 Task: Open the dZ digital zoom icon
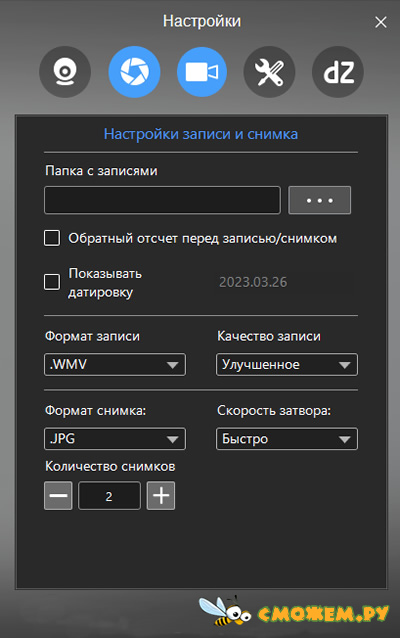click(338, 72)
